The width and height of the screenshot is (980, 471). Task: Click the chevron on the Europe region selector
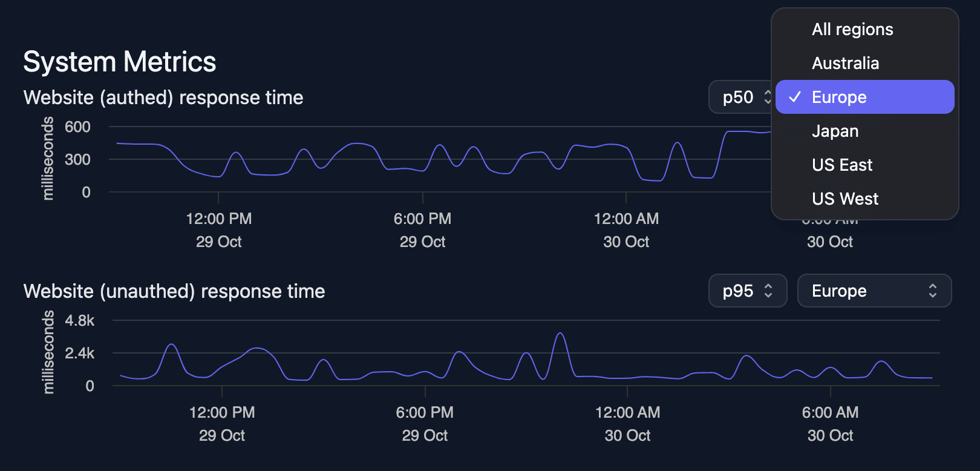click(x=933, y=291)
